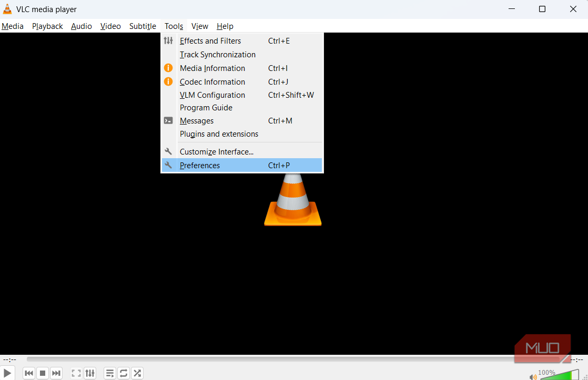This screenshot has height=380, width=588.
Task: Toggle random shuffle playback
Action: tap(137, 373)
